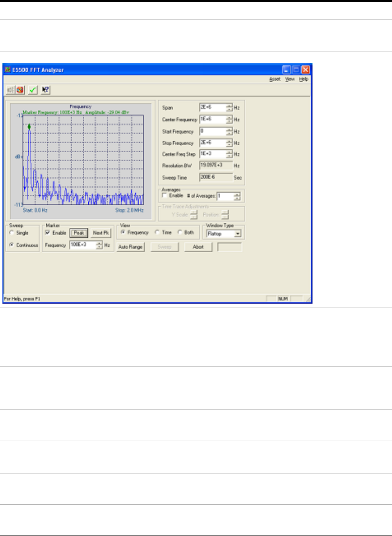Image resolution: width=392 pixels, height=536 pixels.
Task: Click the Marker Frequency stepper arrows
Action: tap(99, 245)
